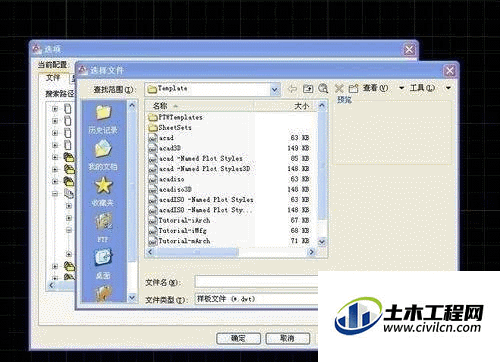This screenshot has width=500, height=362.
Task: Select the acadiso3D template file
Action: click(x=170, y=189)
